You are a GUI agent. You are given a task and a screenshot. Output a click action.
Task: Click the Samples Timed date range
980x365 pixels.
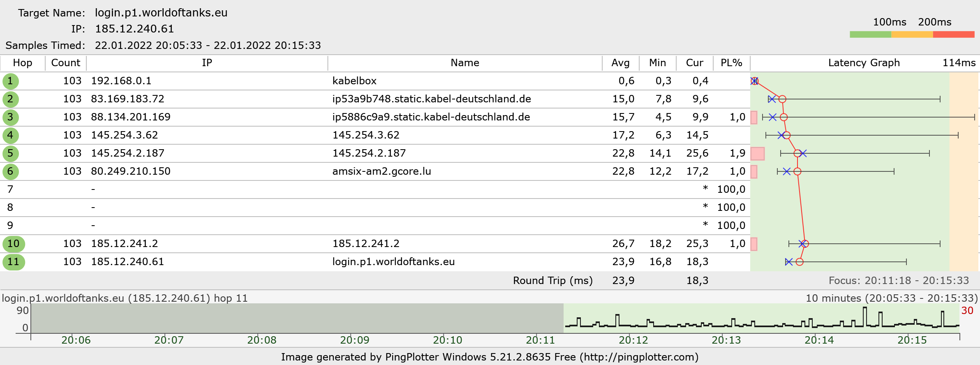point(208,45)
